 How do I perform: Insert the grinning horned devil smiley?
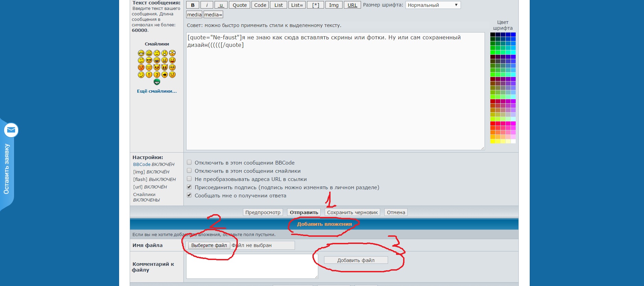coord(165,67)
